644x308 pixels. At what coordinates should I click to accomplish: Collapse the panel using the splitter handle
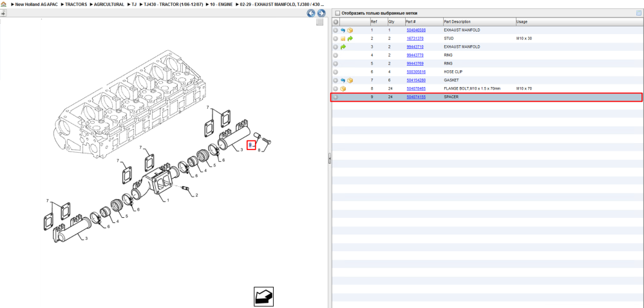coord(329,159)
